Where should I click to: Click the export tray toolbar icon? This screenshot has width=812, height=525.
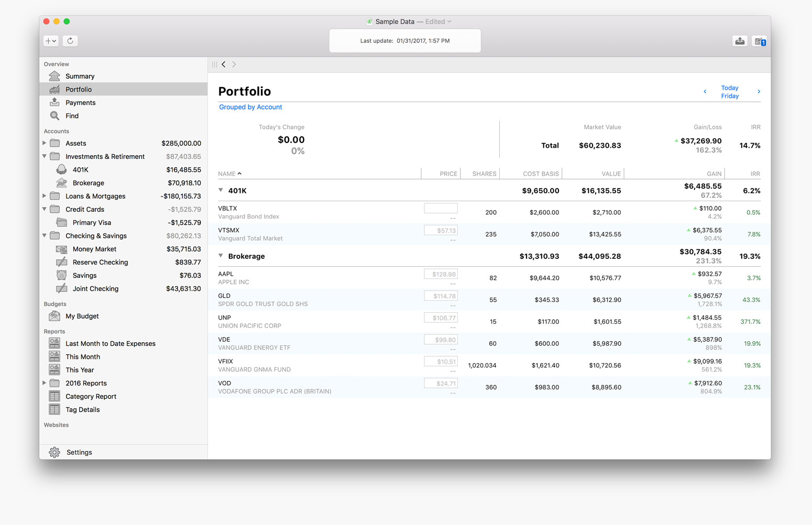(x=740, y=41)
